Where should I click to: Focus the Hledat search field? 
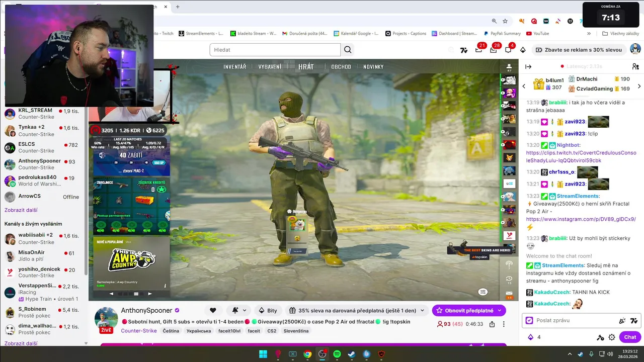tap(275, 50)
